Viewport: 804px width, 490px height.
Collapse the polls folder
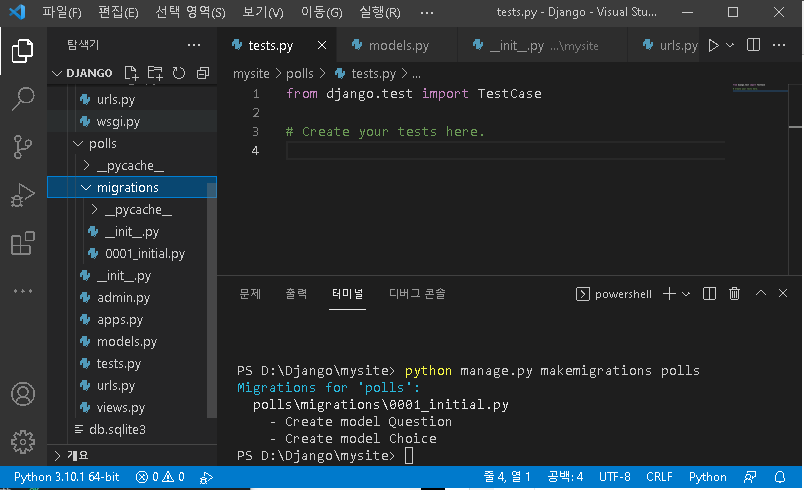click(78, 144)
